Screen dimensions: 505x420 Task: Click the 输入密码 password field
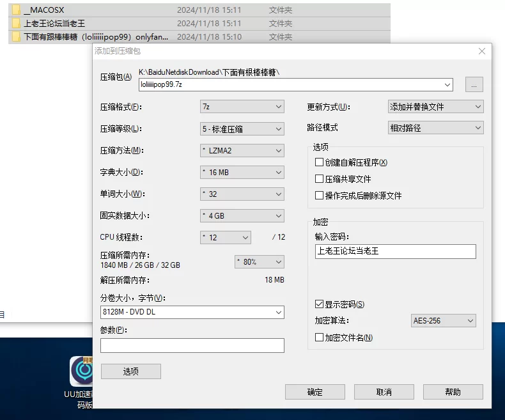click(395, 251)
